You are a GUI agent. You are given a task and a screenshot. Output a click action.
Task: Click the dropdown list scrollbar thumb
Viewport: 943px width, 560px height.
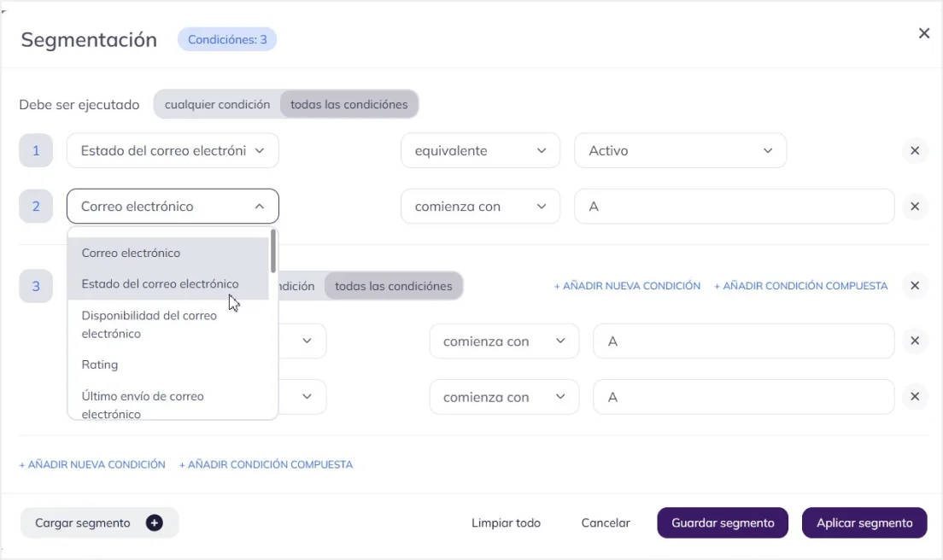(x=273, y=250)
